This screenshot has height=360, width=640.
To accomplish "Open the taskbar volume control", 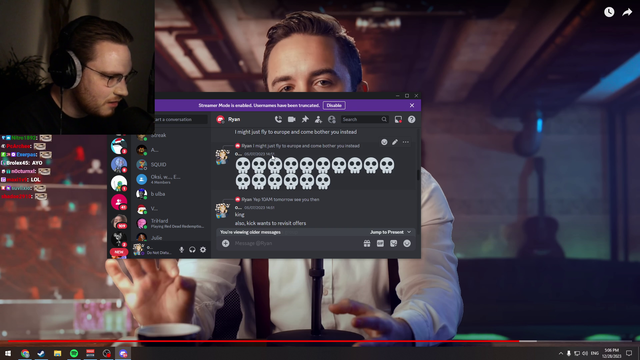I will point(585,353).
